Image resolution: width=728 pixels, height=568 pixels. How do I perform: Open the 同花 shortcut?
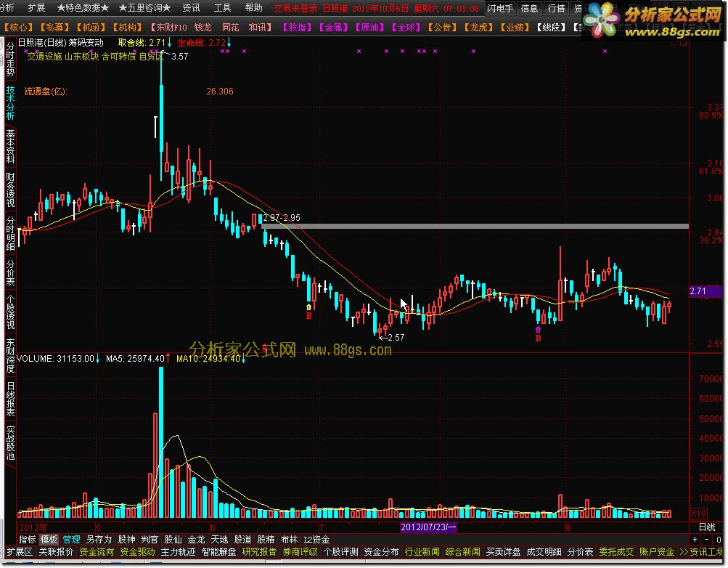[x=230, y=28]
